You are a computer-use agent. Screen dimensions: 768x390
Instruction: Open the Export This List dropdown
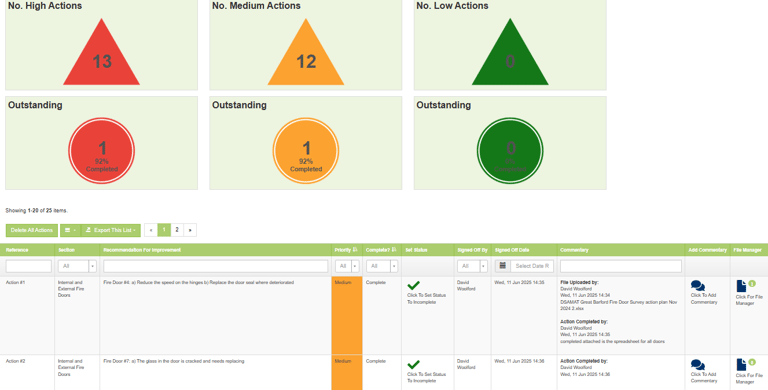pos(111,230)
